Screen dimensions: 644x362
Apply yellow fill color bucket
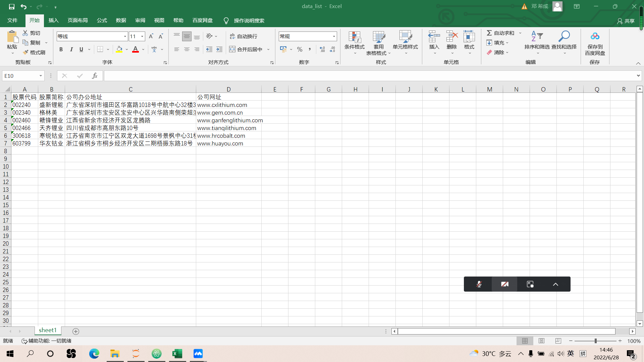pos(119,49)
